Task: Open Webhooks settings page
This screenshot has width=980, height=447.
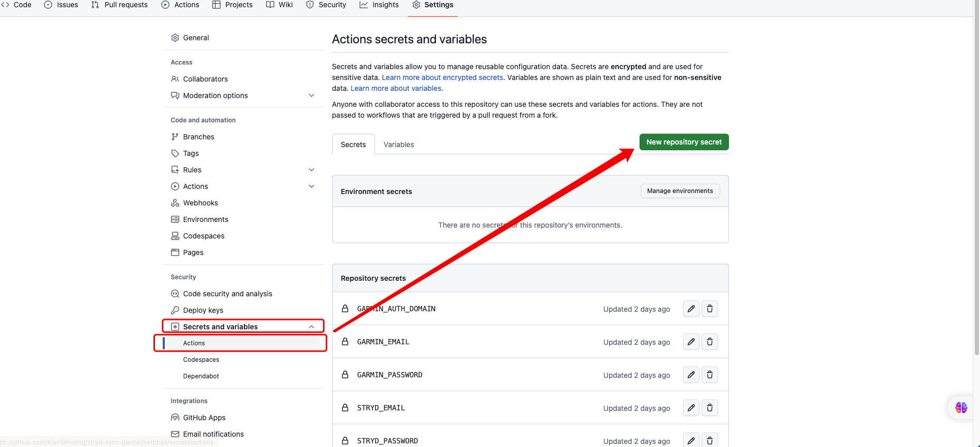Action: pos(243,203)
